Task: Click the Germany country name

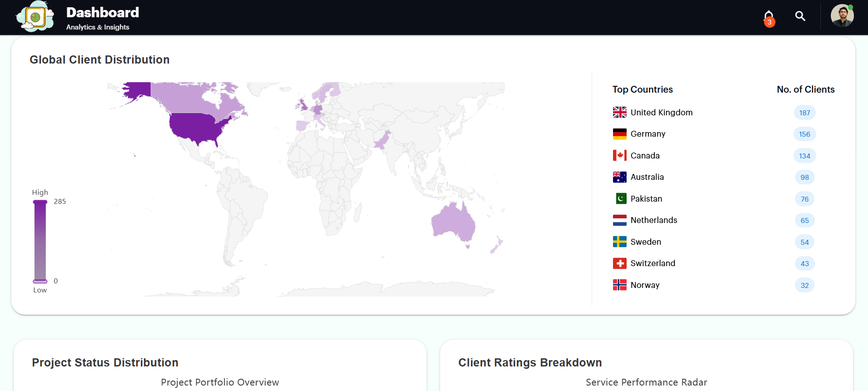Action: 648,134
